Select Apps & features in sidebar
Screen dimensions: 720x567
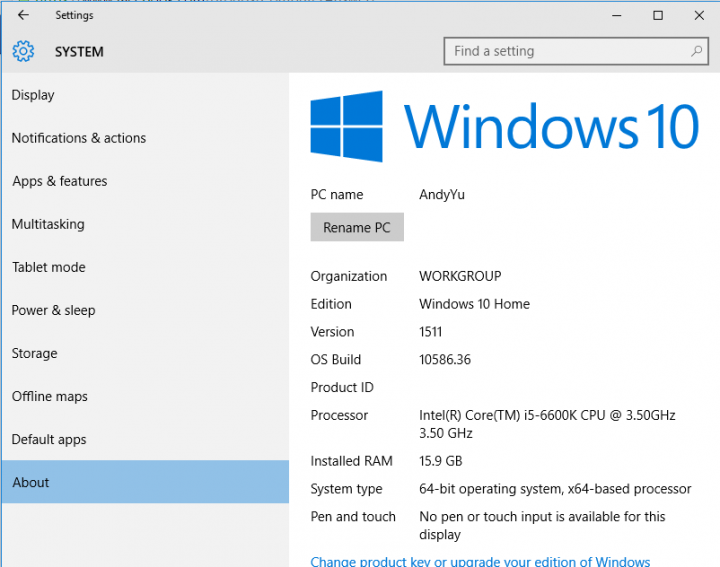tap(145, 181)
